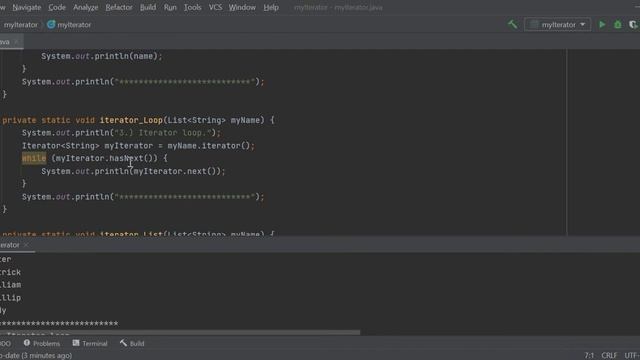This screenshot has width=640, height=360.
Task: Open the Tools menu
Action: 192,7
